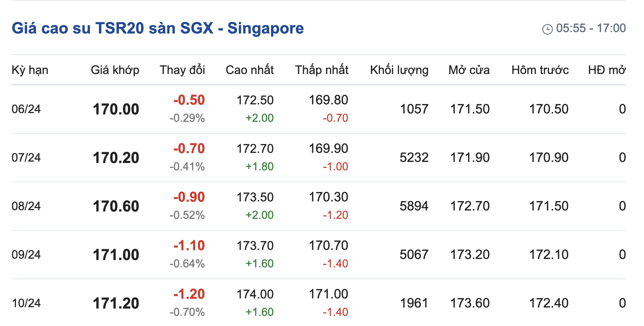Screen dimensions: 644x326
Task: Click the Giá khớp column header
Action: click(x=115, y=70)
